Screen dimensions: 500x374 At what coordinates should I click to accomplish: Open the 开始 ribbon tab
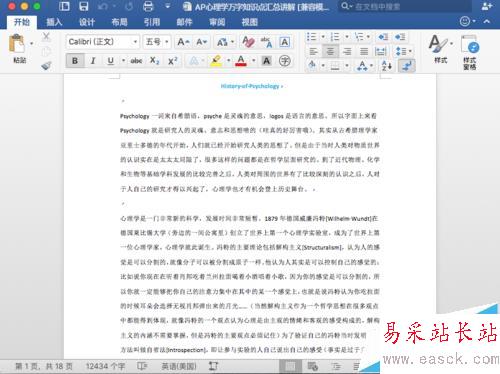tap(22, 22)
